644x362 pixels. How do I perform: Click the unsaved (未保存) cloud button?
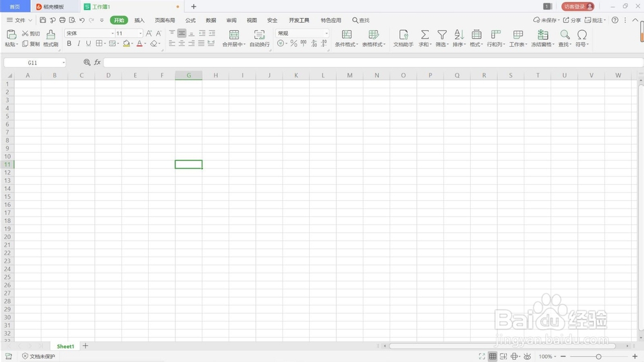546,20
